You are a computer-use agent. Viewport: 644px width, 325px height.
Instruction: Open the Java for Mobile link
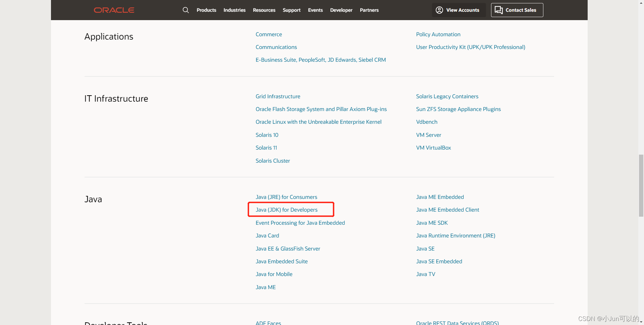tap(274, 274)
